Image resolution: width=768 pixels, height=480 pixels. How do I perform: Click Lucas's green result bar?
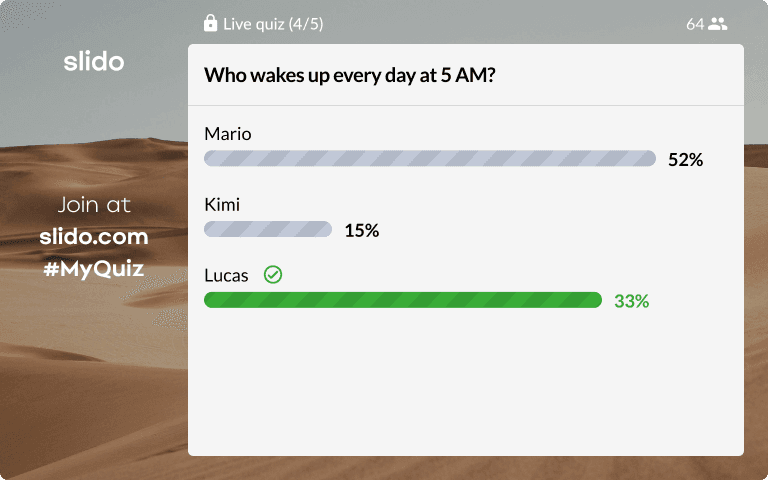coord(403,300)
